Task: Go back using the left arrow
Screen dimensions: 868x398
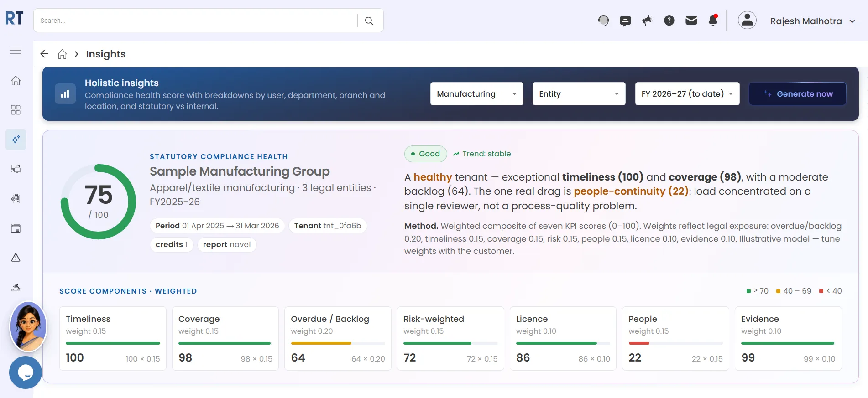Action: point(44,54)
